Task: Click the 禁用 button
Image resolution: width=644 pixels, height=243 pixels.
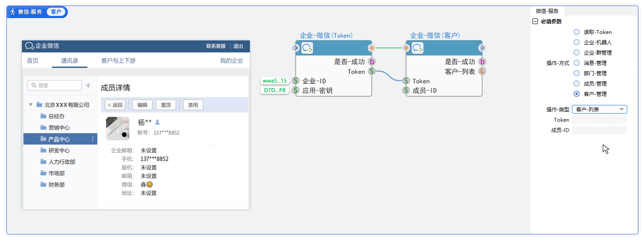Action: (193, 105)
